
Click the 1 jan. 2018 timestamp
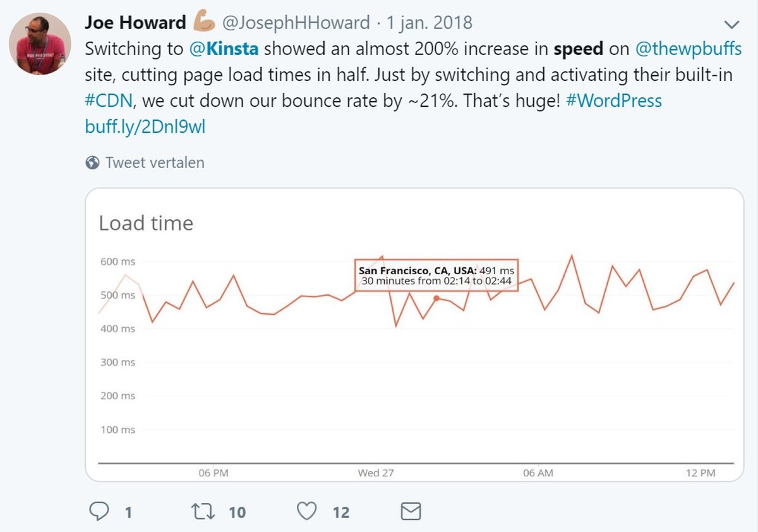pos(429,23)
